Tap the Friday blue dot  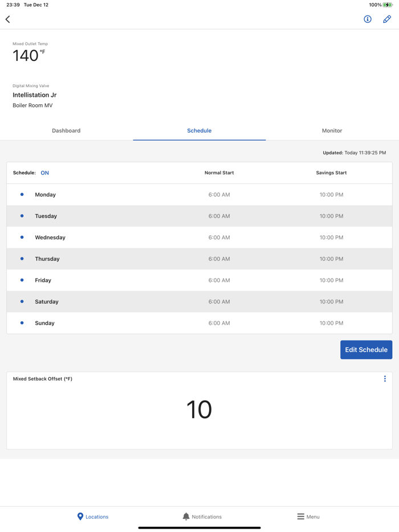pos(22,280)
